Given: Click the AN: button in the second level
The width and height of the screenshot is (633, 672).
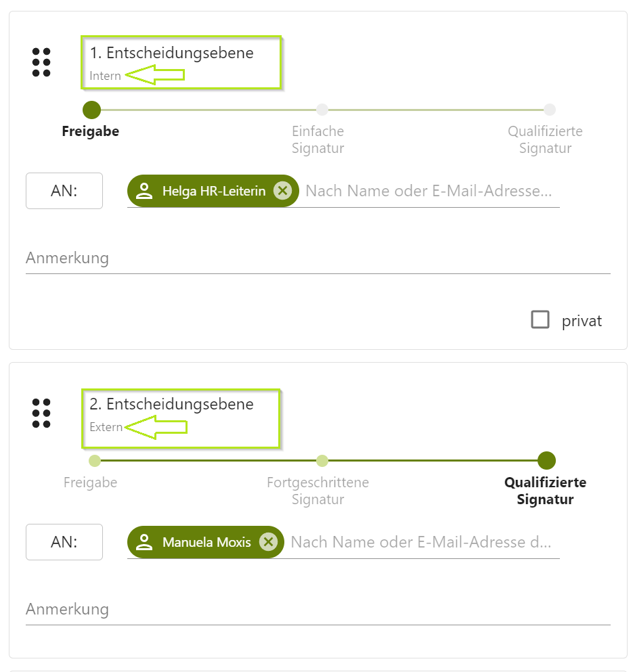Looking at the screenshot, I should coord(64,541).
